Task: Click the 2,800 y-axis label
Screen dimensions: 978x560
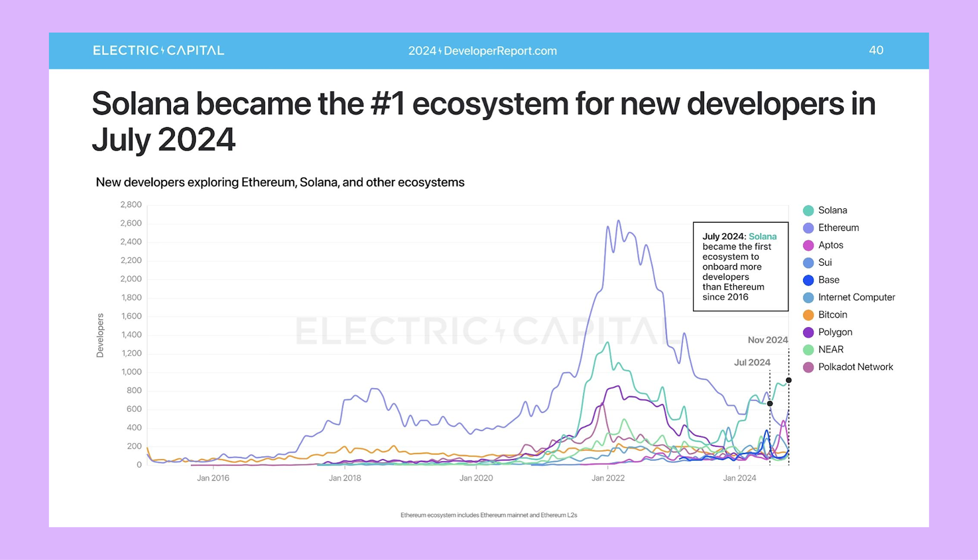Action: point(131,205)
